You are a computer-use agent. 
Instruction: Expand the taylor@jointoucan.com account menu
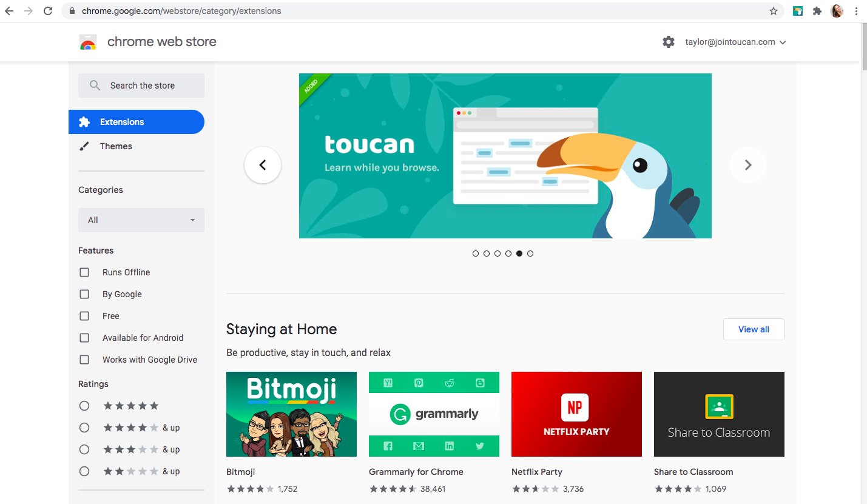pos(735,42)
